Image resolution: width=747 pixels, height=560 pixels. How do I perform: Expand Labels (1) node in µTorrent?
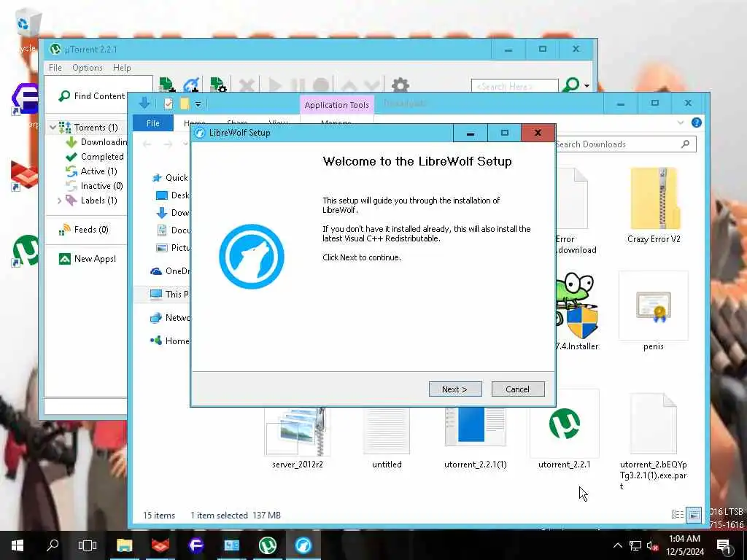tap(60, 201)
